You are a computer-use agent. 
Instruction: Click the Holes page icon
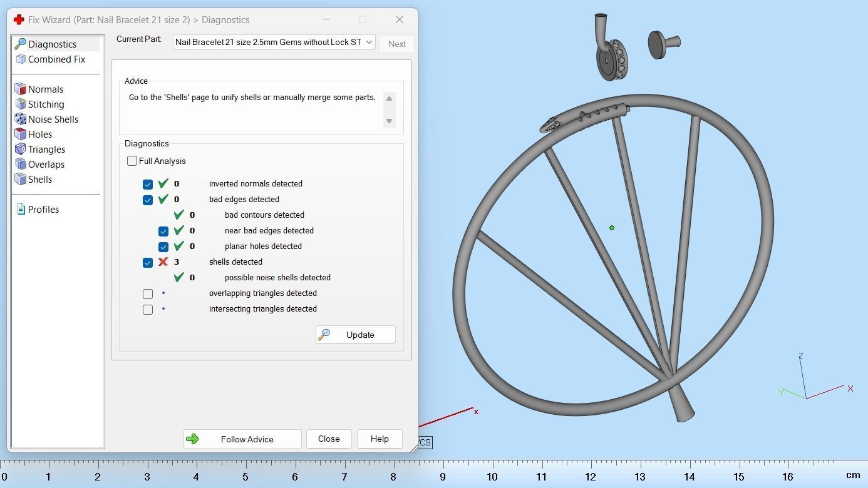[x=20, y=134]
